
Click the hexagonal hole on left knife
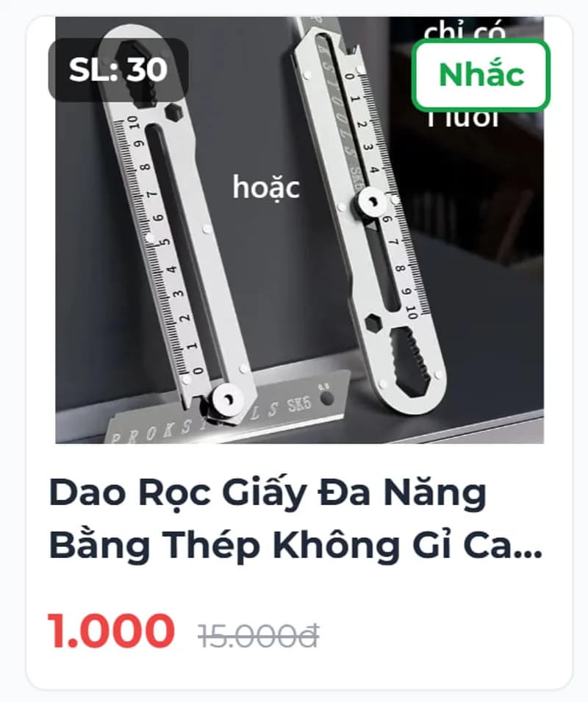tap(174, 112)
